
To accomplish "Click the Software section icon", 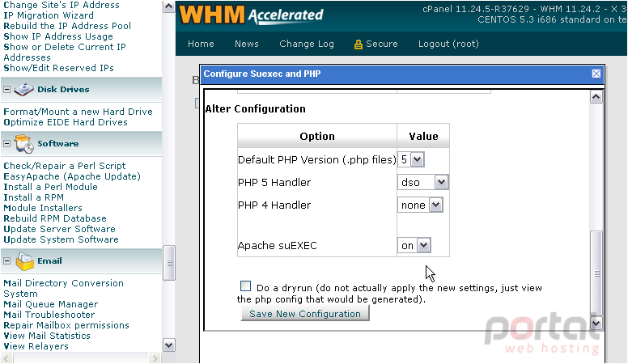I will (x=24, y=144).
